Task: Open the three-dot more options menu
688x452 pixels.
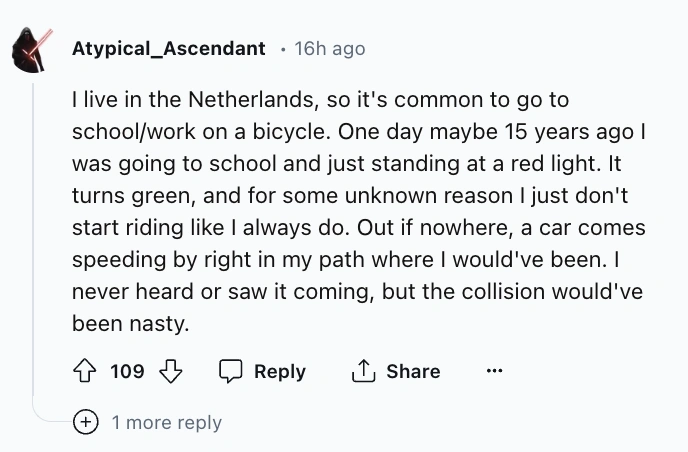Action: 493,371
